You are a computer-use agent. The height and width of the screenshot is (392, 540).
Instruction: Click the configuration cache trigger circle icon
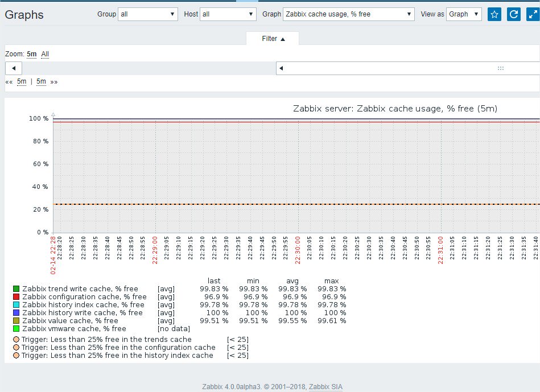coord(16,347)
